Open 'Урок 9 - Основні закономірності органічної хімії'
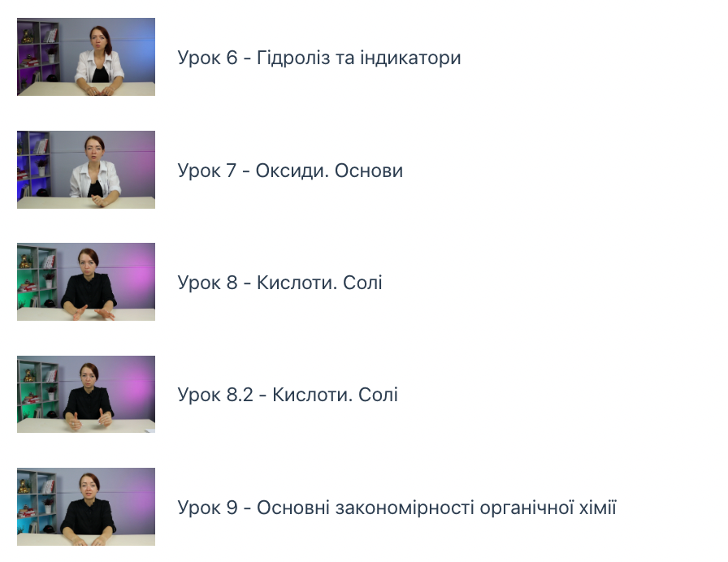The image size is (728, 562). pos(397,508)
